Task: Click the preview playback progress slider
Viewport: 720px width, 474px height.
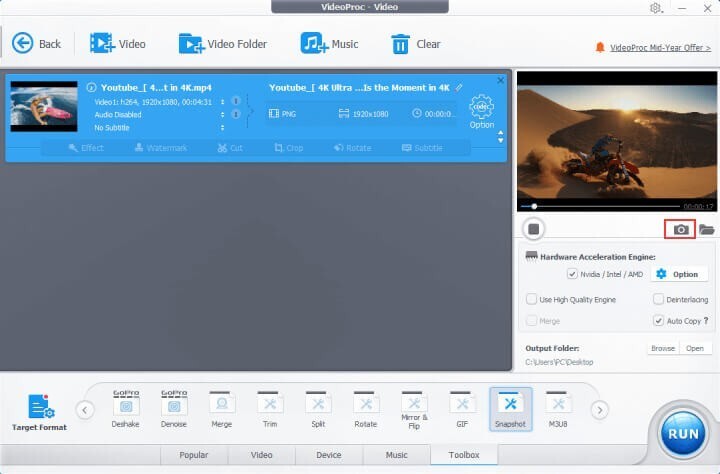Action: (x=600, y=206)
